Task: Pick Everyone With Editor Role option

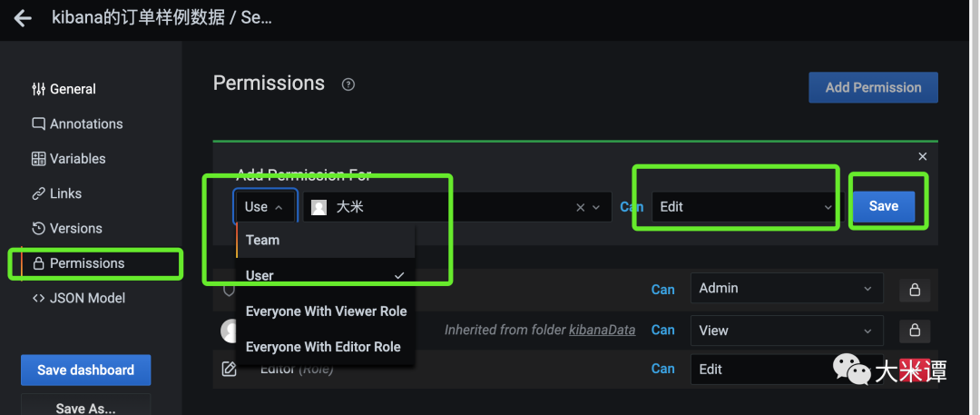Action: (323, 347)
